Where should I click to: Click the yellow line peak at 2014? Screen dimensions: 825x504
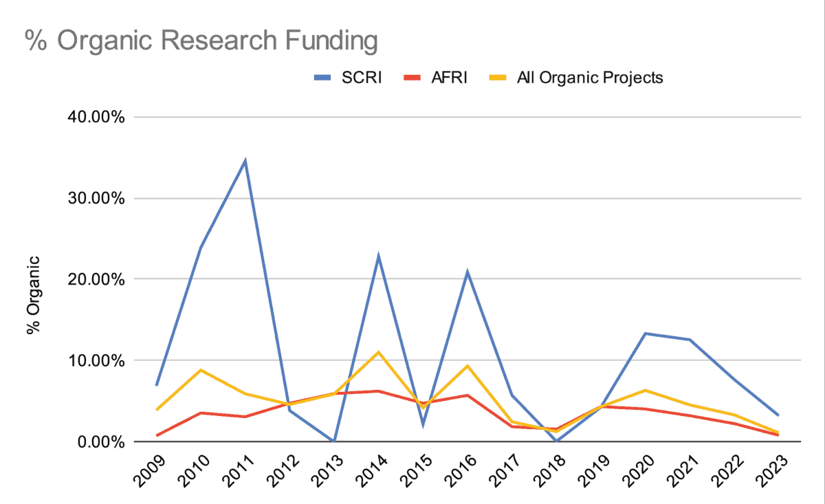coord(379,351)
